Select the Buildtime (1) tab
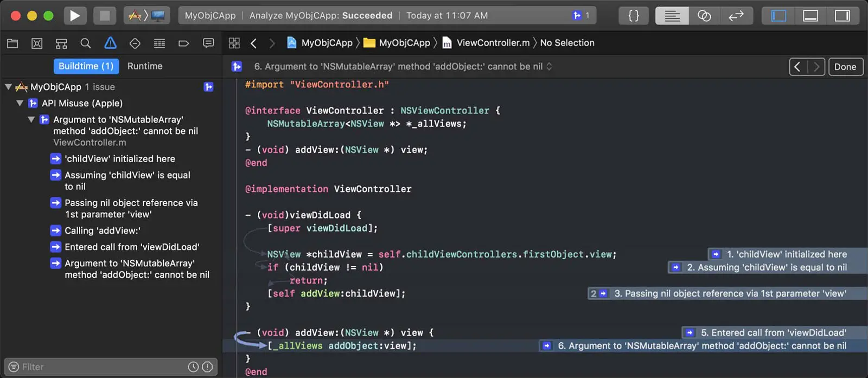 [86, 66]
